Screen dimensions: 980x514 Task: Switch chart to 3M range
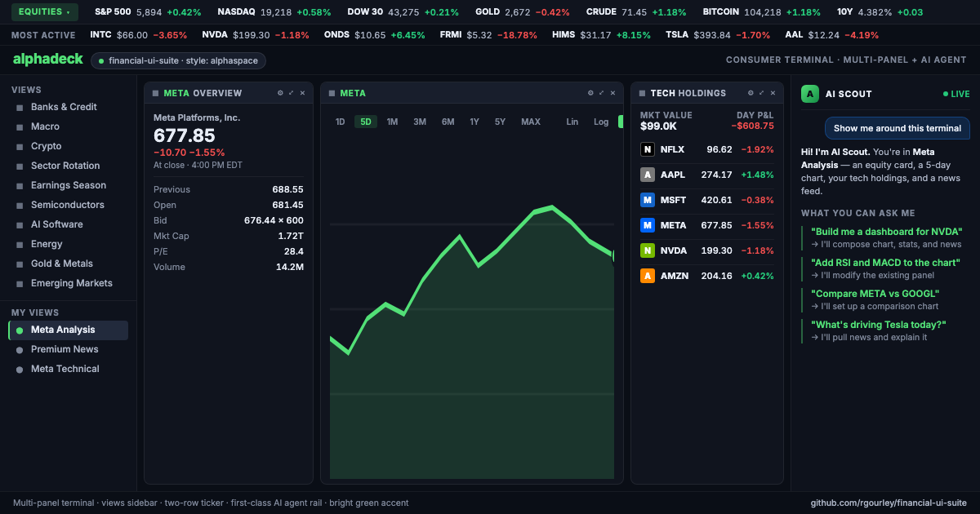tap(420, 122)
